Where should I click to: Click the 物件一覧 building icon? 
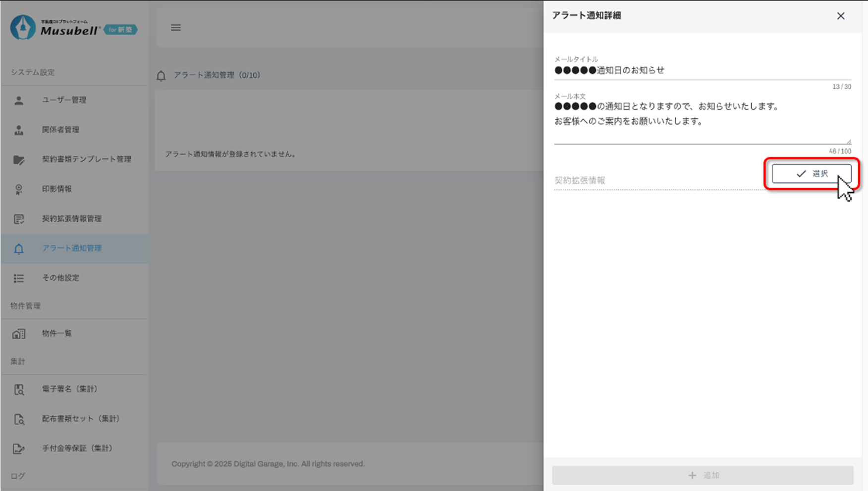[19, 334]
